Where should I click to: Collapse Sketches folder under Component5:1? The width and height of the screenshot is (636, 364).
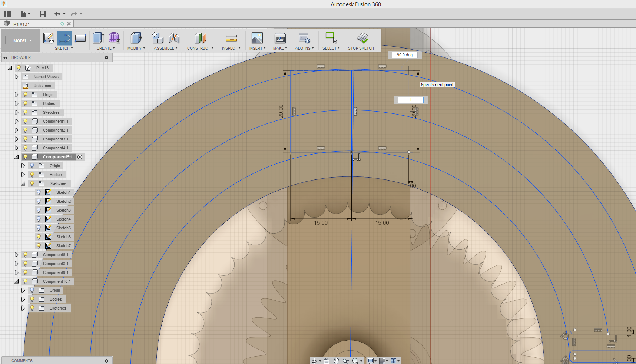coord(23,183)
